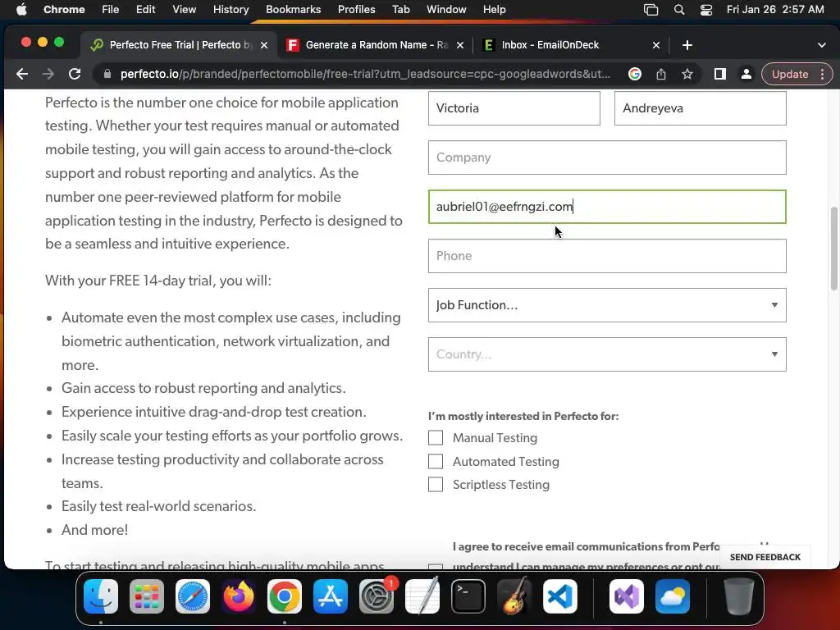Check the Scriptless Testing checkbox
This screenshot has width=840, height=630.
tap(436, 484)
